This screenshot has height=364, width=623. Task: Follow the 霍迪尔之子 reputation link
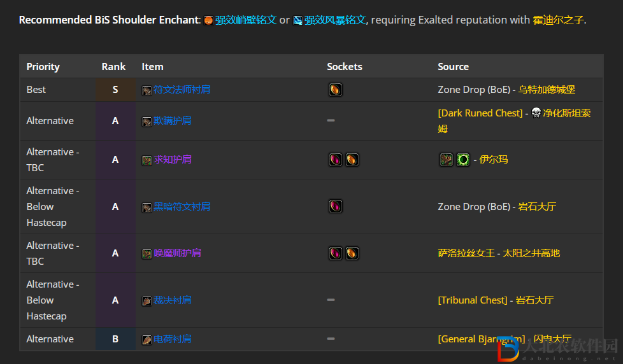(558, 20)
